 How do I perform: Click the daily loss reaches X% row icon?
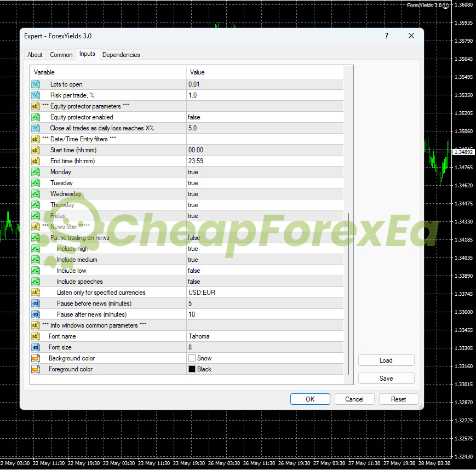36,128
